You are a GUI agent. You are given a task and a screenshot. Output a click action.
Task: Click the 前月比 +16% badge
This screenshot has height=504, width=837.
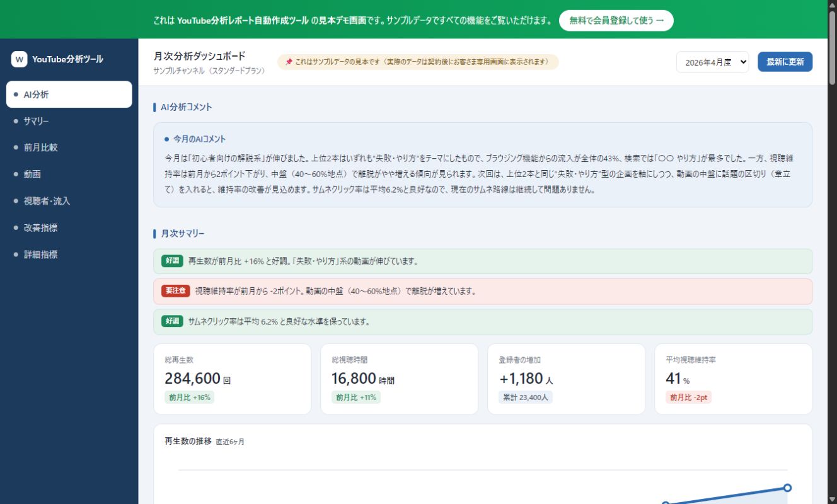tap(189, 398)
